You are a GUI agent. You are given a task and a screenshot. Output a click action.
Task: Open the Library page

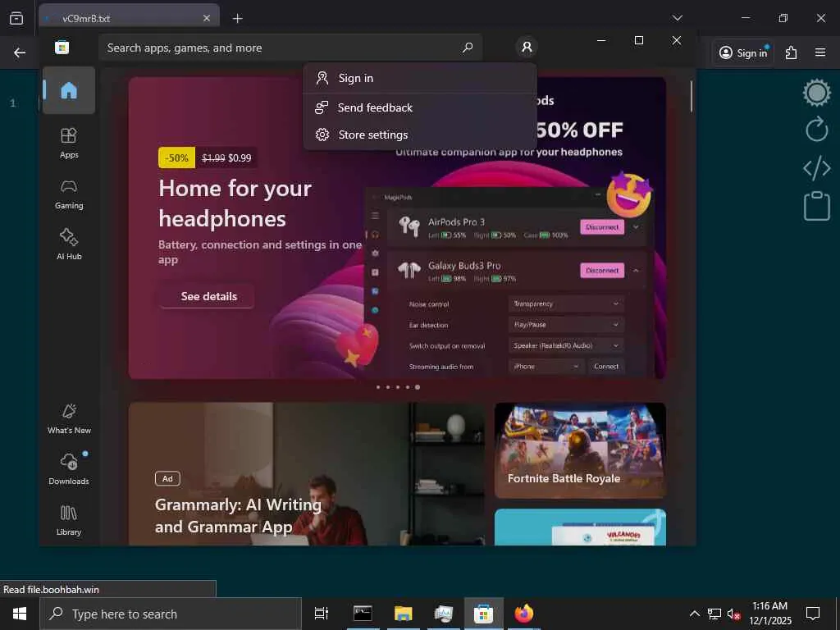tap(69, 521)
